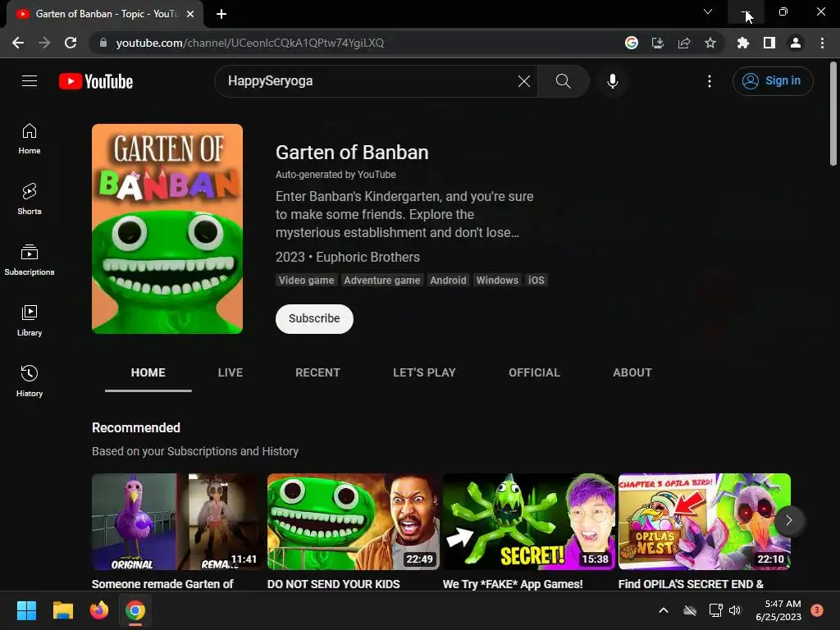
Task: Switch to the LIVE tab
Action: pos(231,373)
